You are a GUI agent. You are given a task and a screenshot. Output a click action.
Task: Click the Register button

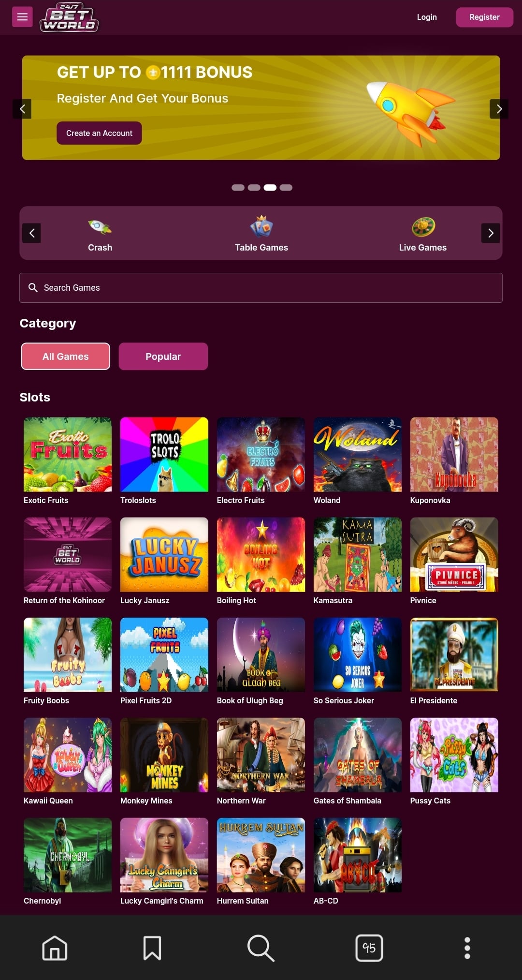click(x=484, y=17)
